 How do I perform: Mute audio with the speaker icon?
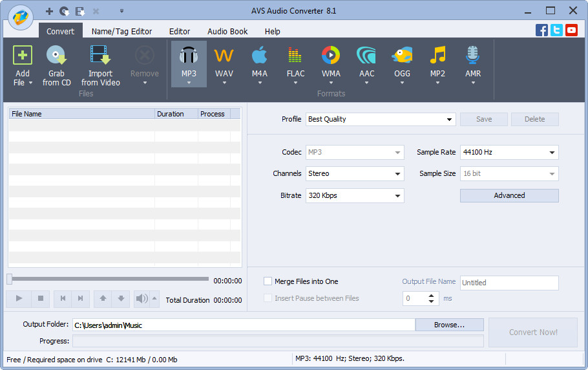[x=142, y=299]
